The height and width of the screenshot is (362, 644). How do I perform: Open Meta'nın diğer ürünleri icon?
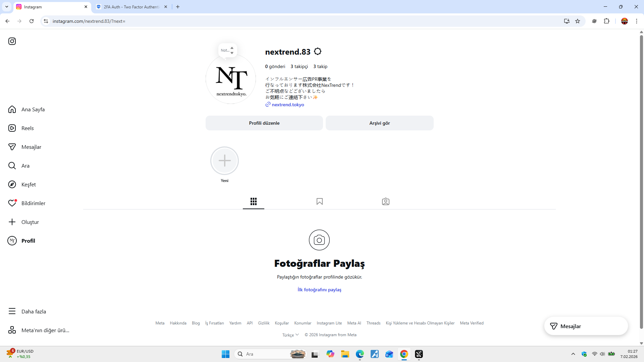pyautogui.click(x=12, y=330)
